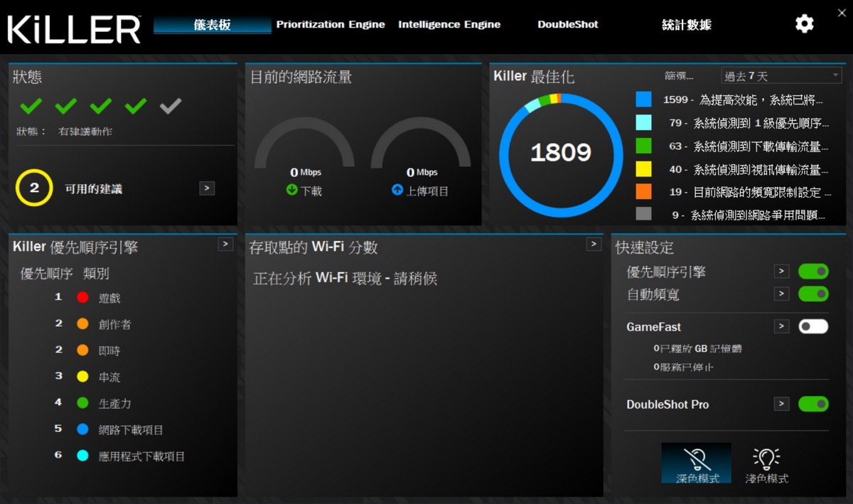The height and width of the screenshot is (504, 853).
Task: Click the KILLER logo
Action: (74, 29)
